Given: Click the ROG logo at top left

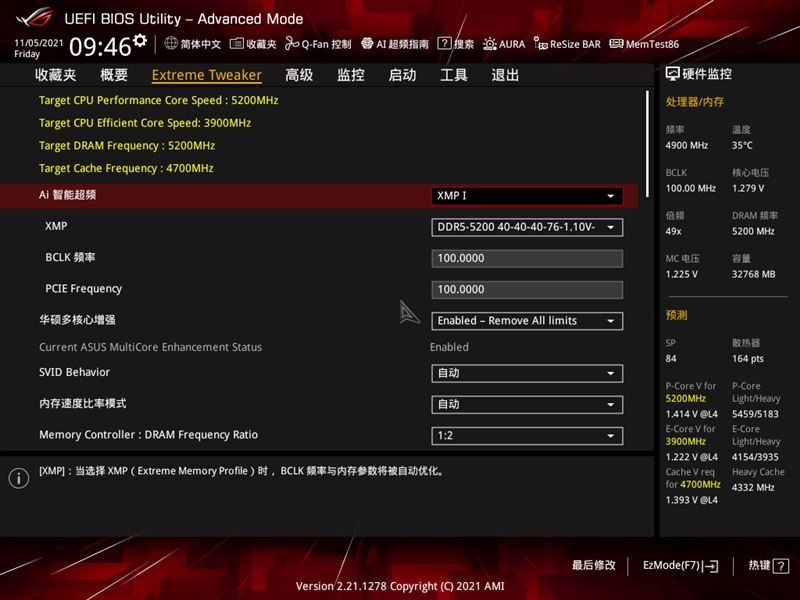Looking at the screenshot, I should coord(34,18).
